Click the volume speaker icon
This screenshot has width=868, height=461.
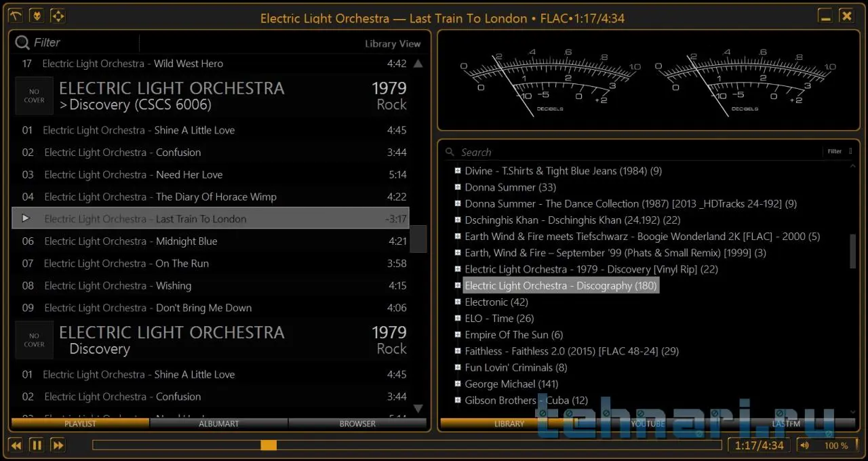tap(804, 445)
